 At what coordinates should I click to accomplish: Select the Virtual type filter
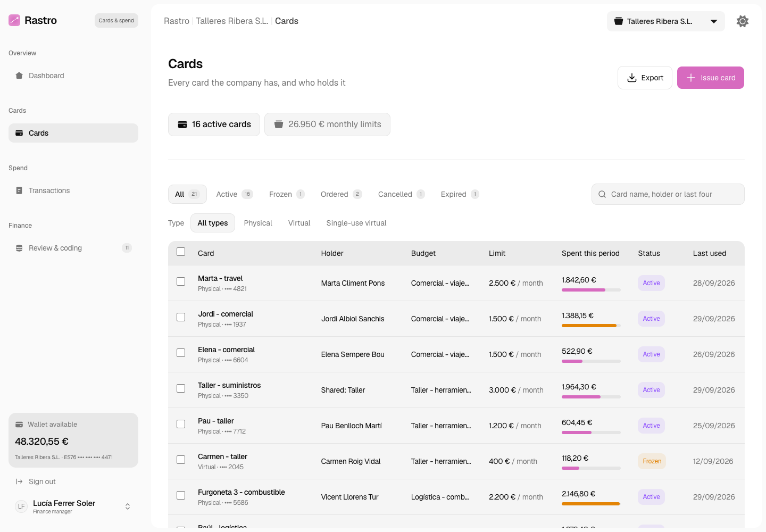pos(299,223)
